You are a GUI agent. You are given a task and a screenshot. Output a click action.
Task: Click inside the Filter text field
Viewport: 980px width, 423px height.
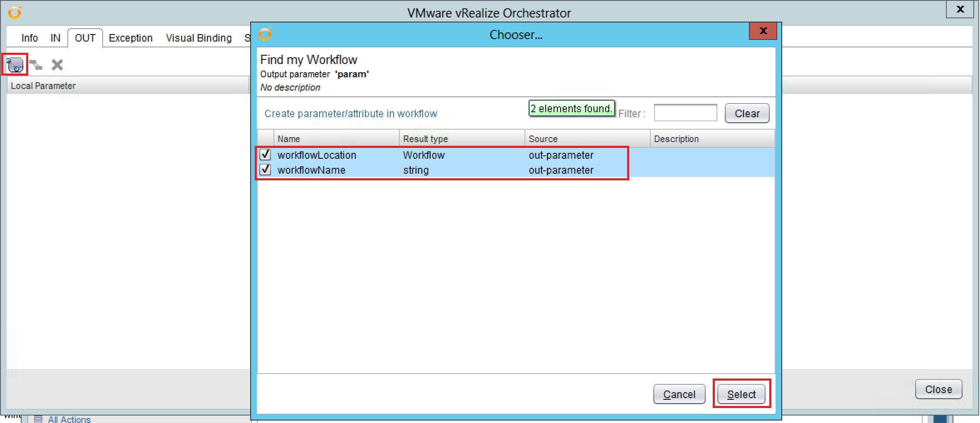tap(685, 113)
